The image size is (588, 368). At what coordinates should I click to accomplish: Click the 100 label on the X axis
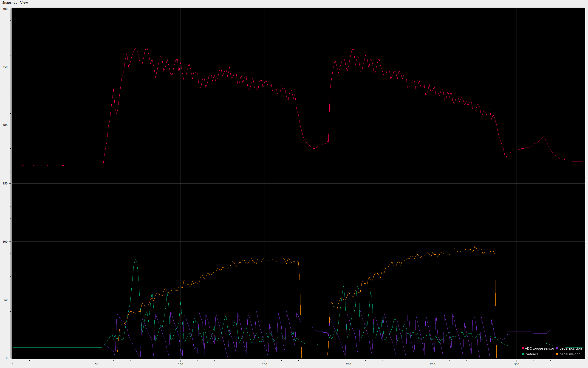181,364
